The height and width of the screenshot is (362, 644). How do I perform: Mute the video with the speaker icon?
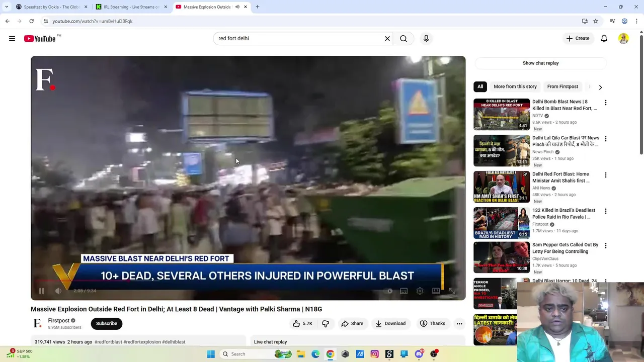(x=58, y=291)
